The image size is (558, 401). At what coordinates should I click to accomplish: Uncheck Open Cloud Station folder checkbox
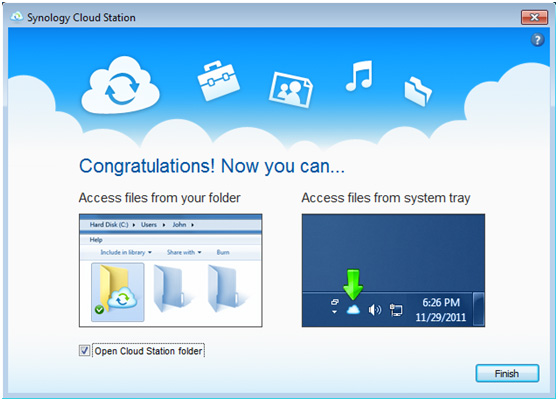84,350
